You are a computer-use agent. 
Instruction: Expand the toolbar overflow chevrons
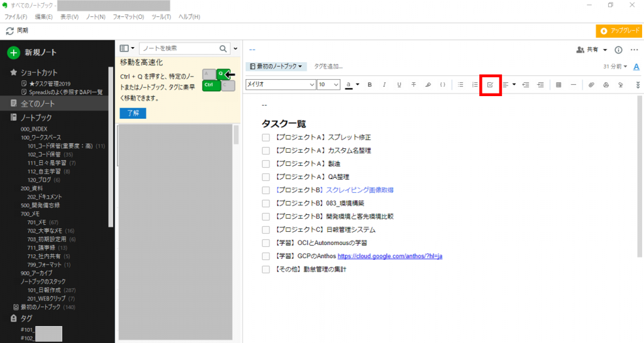(x=638, y=85)
